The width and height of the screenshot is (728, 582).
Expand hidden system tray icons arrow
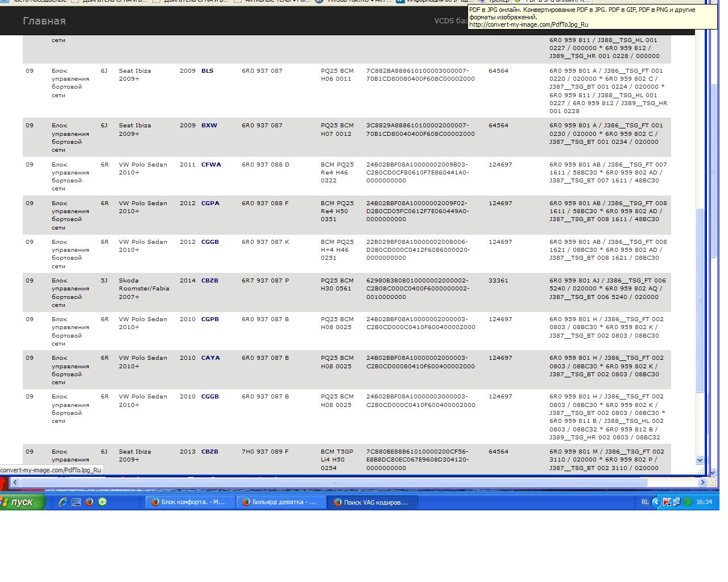656,502
